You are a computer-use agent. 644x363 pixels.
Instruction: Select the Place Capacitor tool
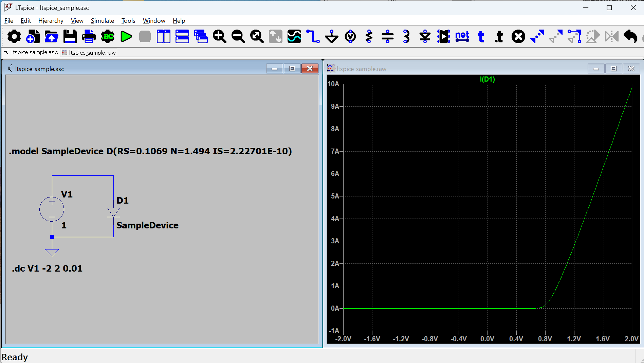pyautogui.click(x=387, y=37)
